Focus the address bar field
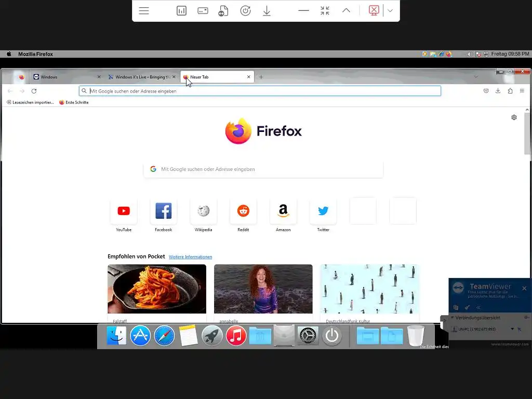 tap(260, 91)
